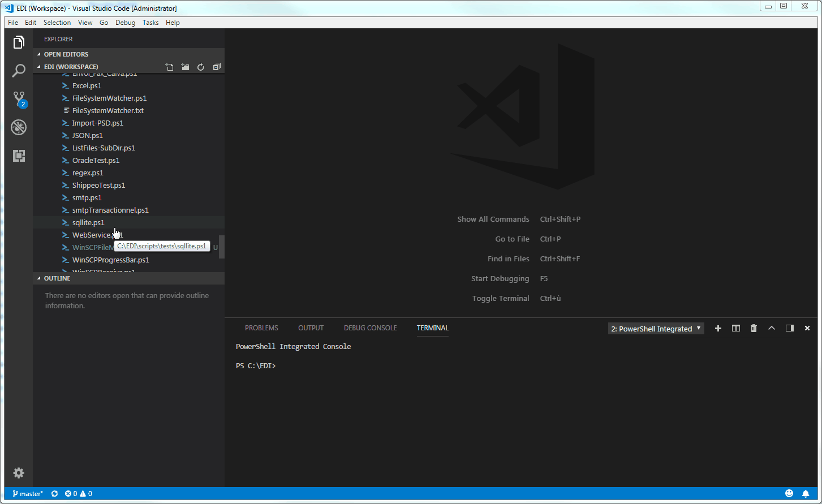Open the Debug menu
Viewport: 822px width, 504px height.
[125, 23]
